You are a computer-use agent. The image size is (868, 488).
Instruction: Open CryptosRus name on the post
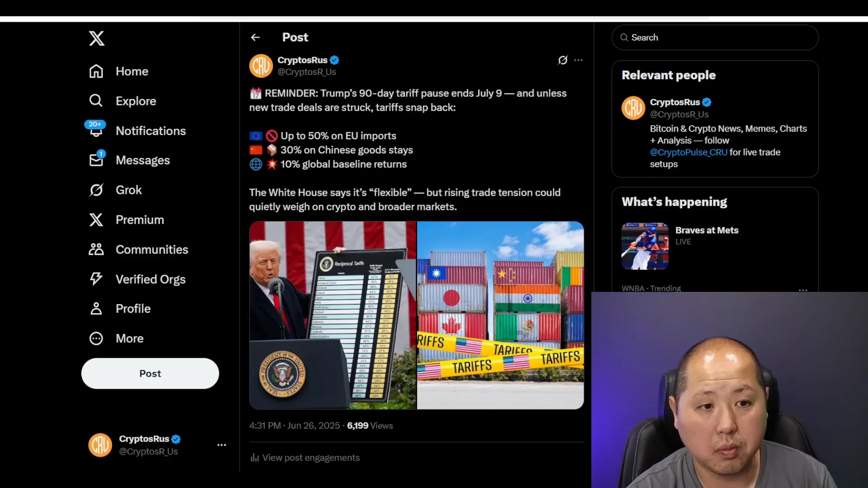(302, 60)
